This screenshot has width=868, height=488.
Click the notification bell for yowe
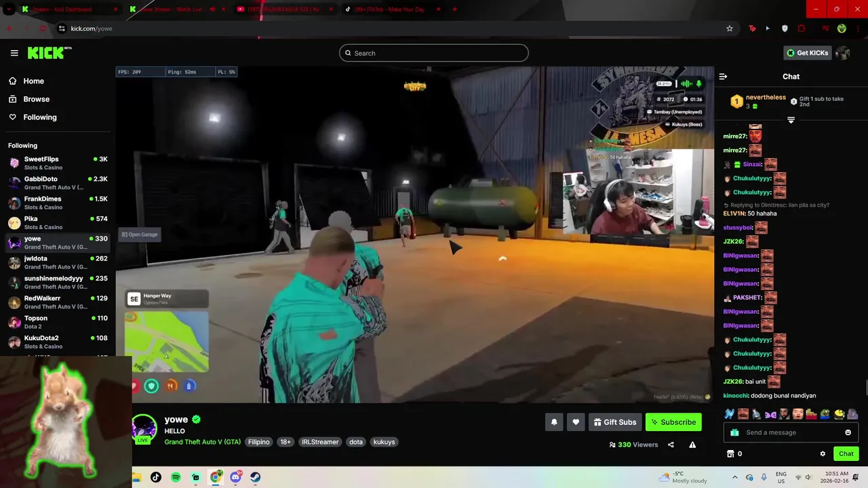coord(554,422)
